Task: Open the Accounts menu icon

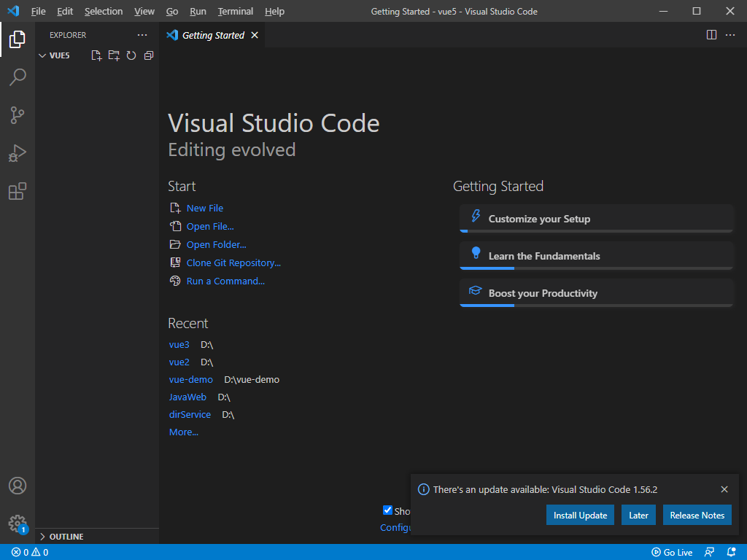Action: [x=18, y=486]
